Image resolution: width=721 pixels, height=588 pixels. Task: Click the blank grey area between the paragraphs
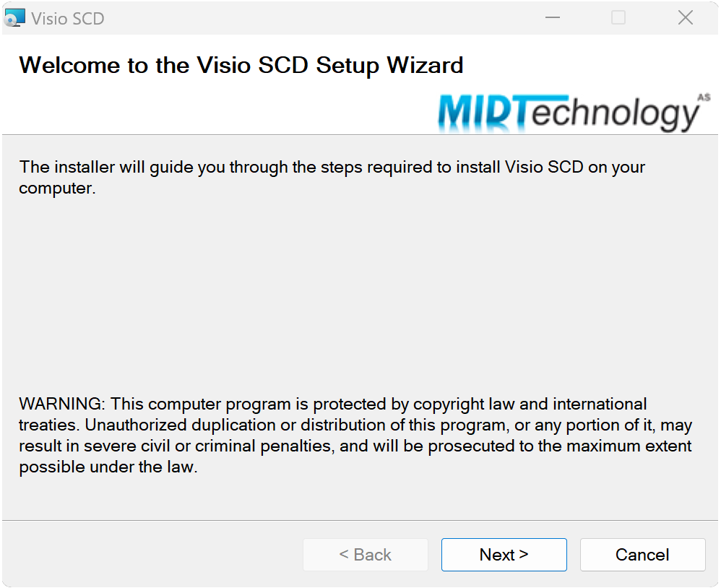coord(360,294)
